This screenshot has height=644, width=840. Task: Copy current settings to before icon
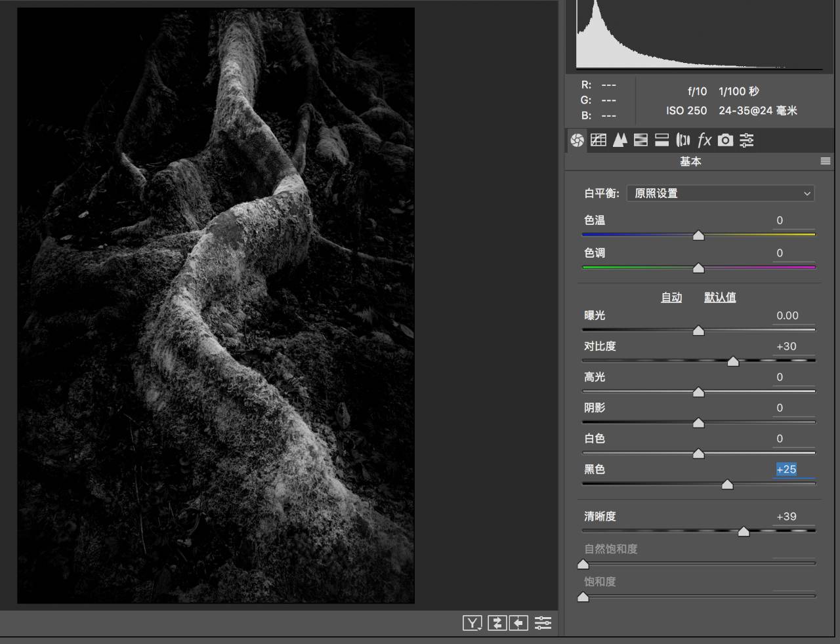[518, 623]
